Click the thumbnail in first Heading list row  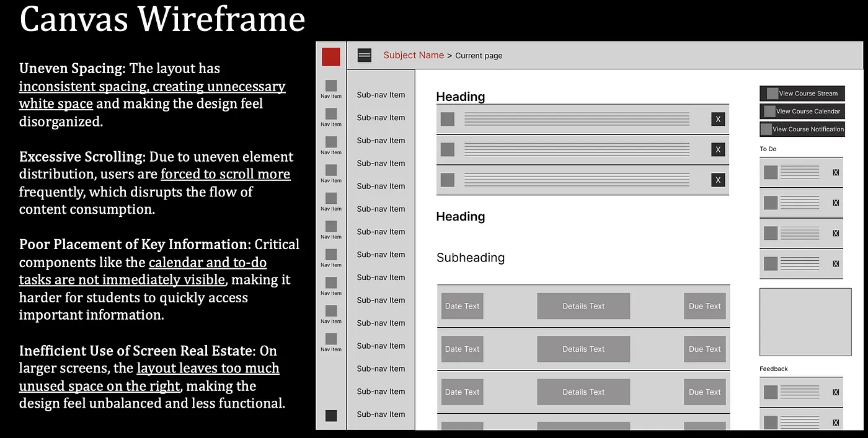tap(448, 119)
